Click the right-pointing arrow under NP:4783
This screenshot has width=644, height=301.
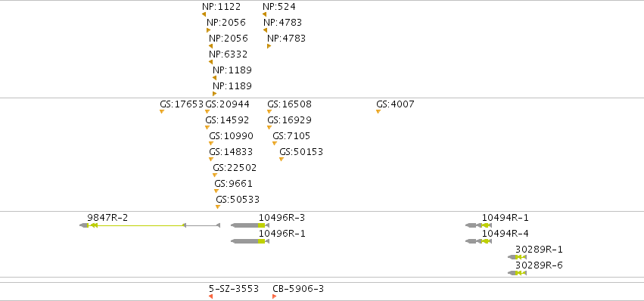pyautogui.click(x=269, y=46)
